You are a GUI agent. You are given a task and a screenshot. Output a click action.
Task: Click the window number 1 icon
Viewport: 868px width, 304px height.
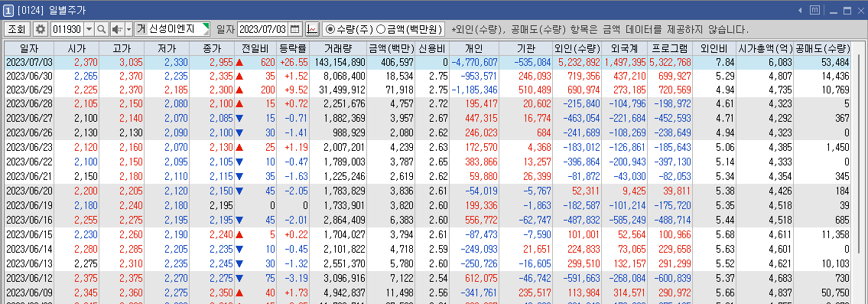pos(8,10)
